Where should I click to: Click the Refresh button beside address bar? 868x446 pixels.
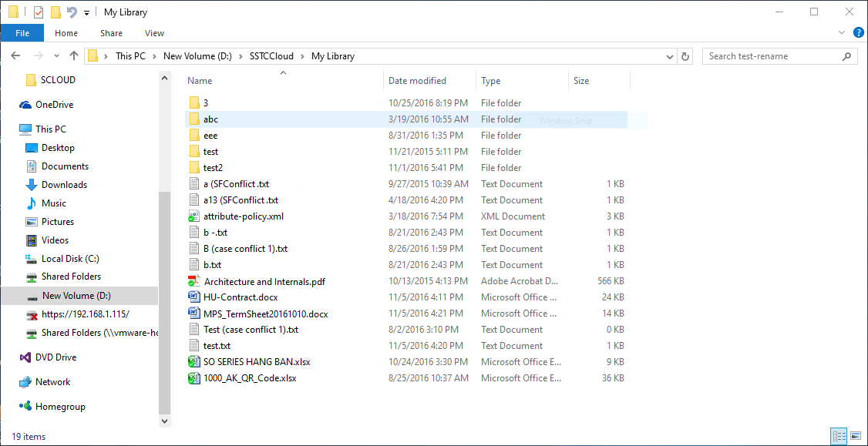point(686,56)
